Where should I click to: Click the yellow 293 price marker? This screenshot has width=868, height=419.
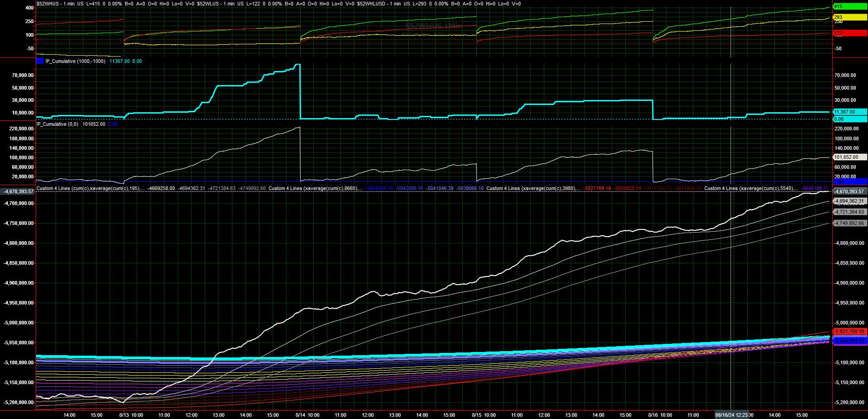tap(849, 17)
